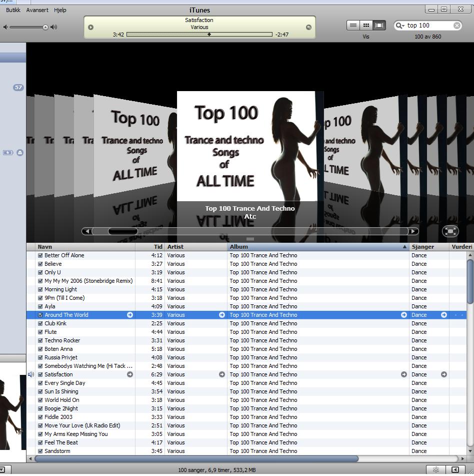This screenshot has width=474, height=476.
Task: Uncheck the Satisfaction checkbox
Action: point(40,374)
